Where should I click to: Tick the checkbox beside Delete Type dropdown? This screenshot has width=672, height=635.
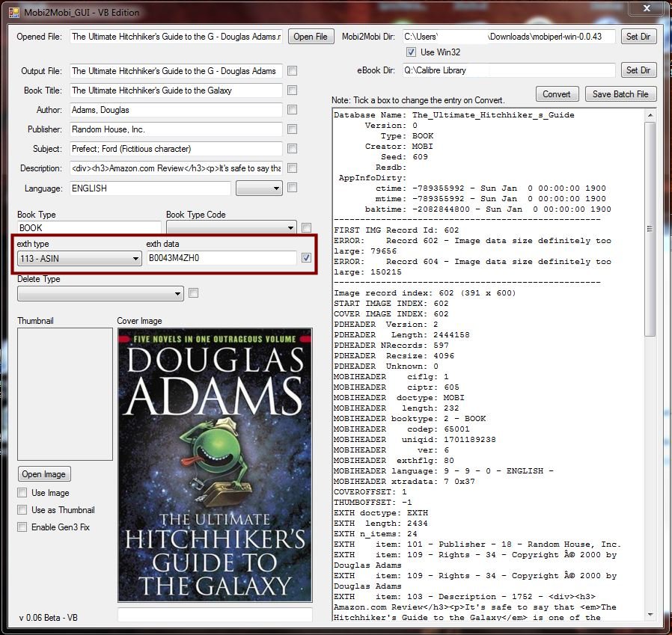pyautogui.click(x=194, y=293)
